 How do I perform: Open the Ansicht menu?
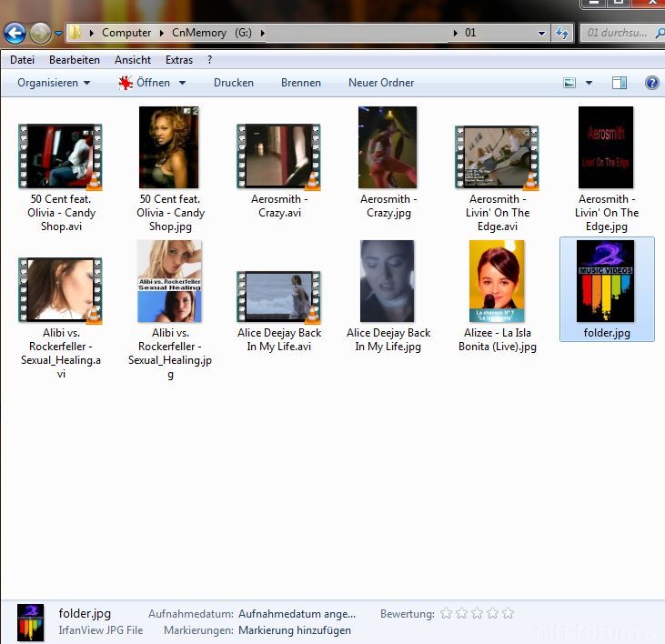[x=132, y=60]
